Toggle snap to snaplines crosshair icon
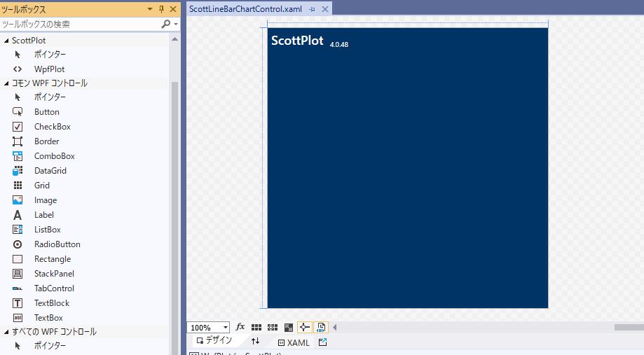Image resolution: width=644 pixels, height=355 pixels. [304, 327]
